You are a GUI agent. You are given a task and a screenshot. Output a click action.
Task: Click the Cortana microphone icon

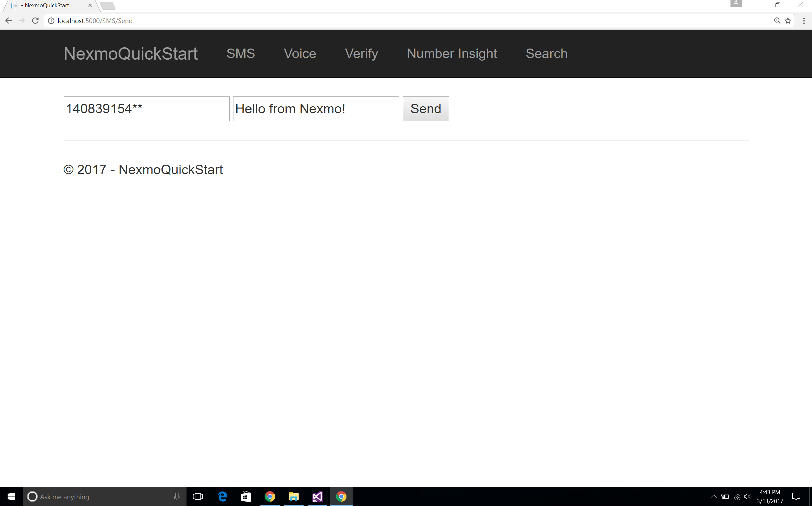pyautogui.click(x=177, y=496)
